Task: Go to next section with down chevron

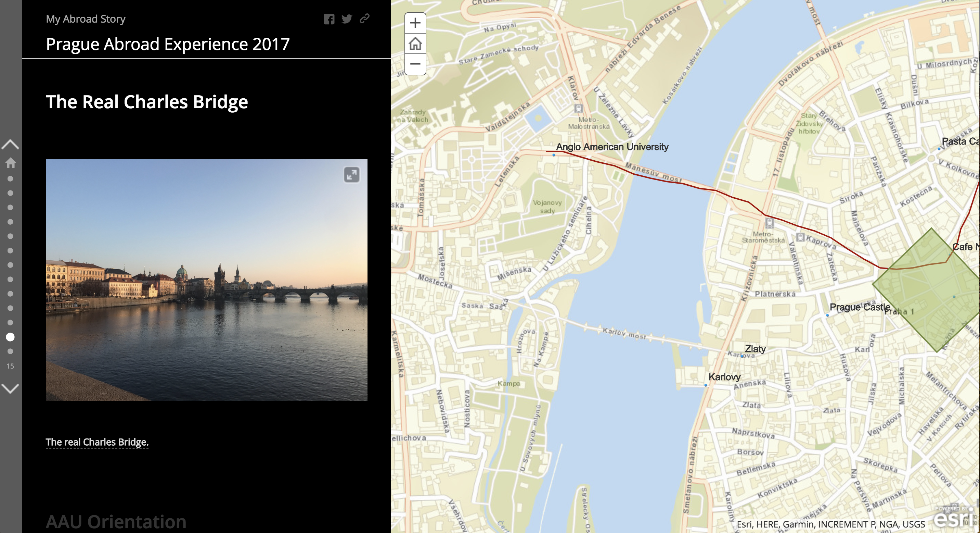Action: (x=10, y=388)
